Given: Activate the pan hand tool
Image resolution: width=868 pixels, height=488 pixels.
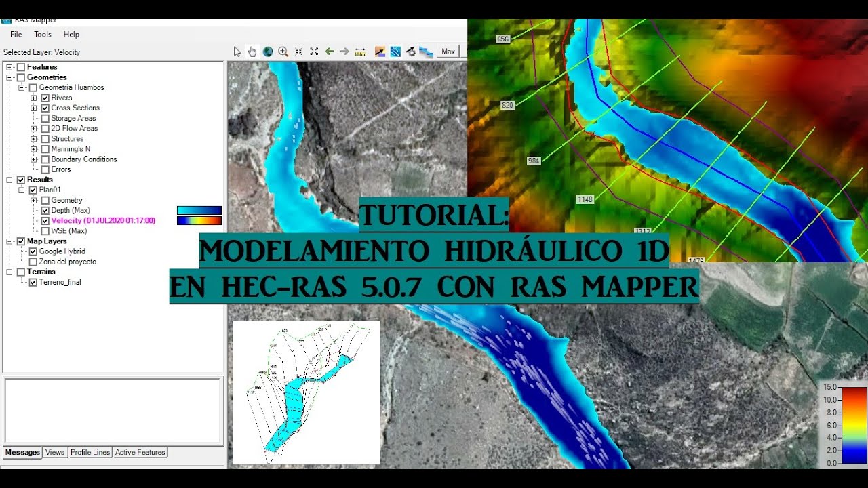Looking at the screenshot, I should (252, 52).
